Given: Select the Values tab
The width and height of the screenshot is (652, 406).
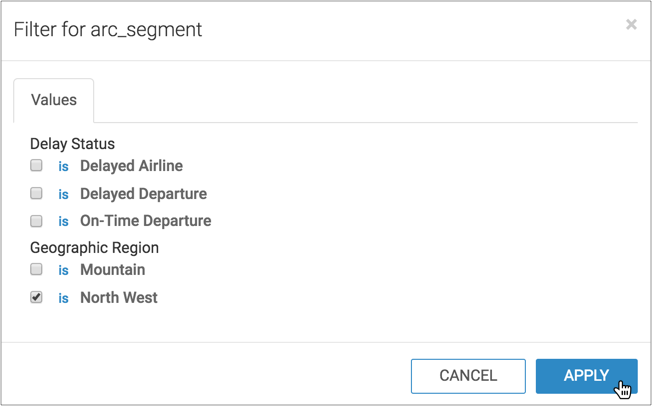Looking at the screenshot, I should coord(54,100).
